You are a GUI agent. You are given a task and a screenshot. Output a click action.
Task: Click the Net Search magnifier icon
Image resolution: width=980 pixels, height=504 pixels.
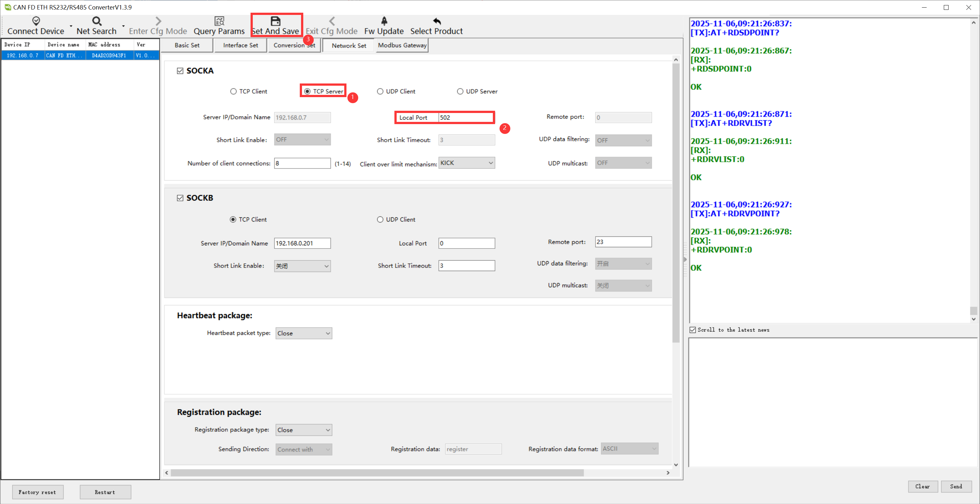click(97, 21)
